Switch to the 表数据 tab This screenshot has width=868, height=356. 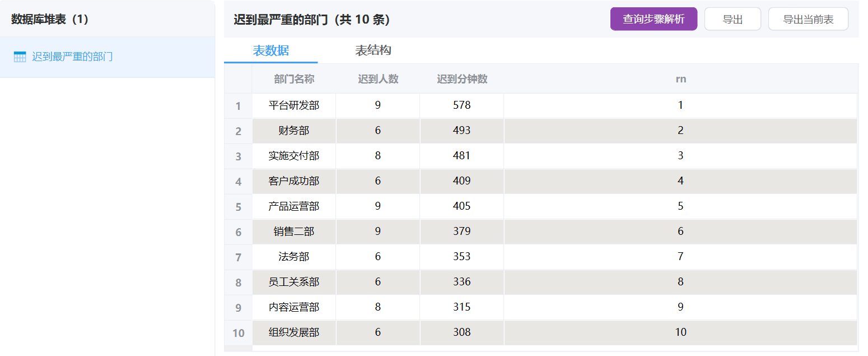coord(271,50)
